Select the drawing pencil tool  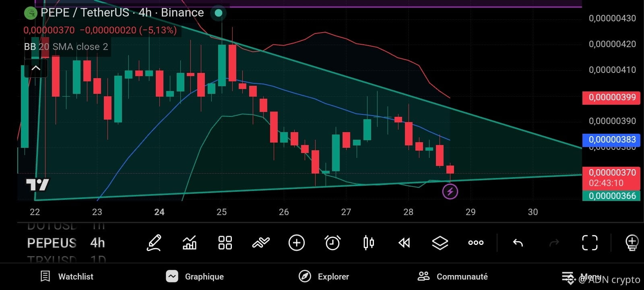point(154,243)
